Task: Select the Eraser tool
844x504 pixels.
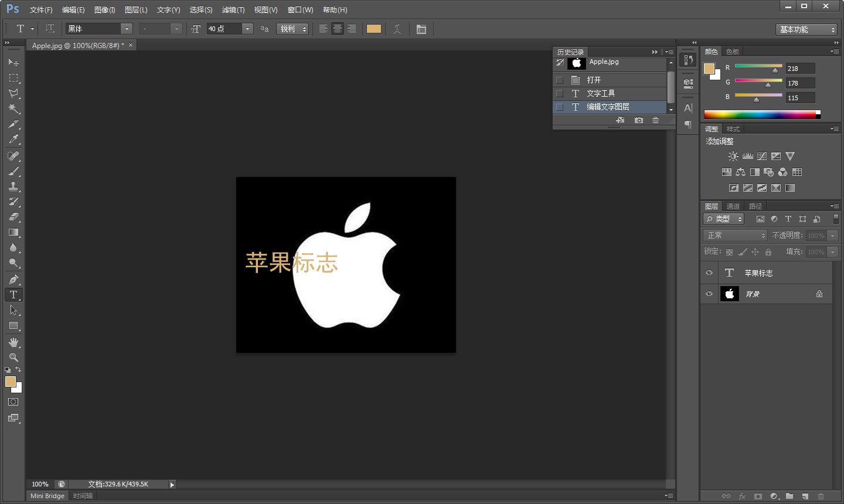Action: point(13,217)
